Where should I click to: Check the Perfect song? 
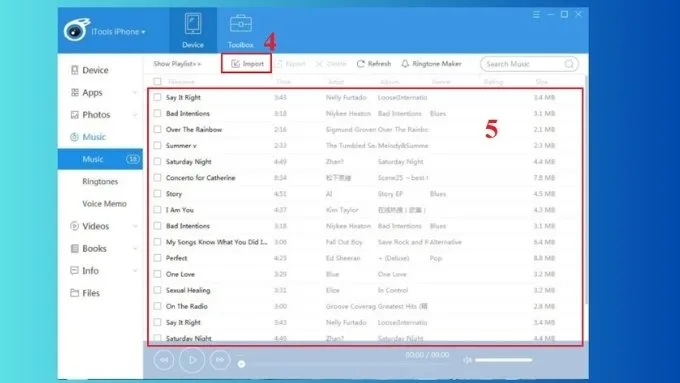(157, 258)
